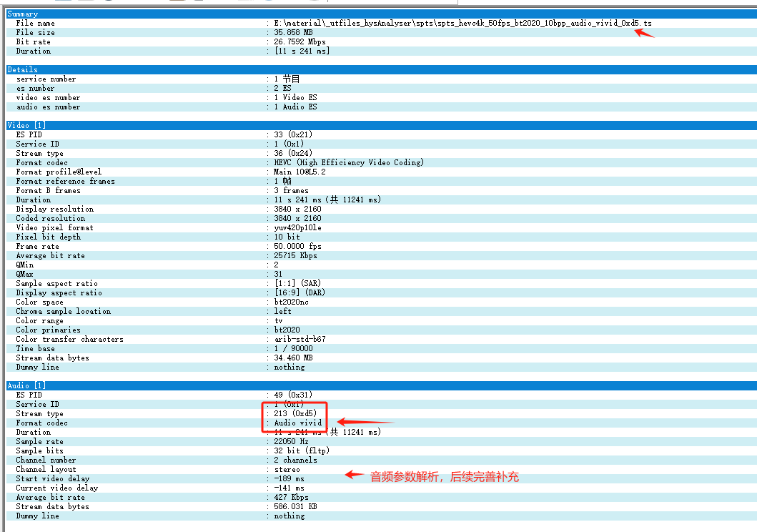Viewport: 757px width, 532px height.
Task: Select the "bt2020nc" color space value
Action: click(x=291, y=302)
